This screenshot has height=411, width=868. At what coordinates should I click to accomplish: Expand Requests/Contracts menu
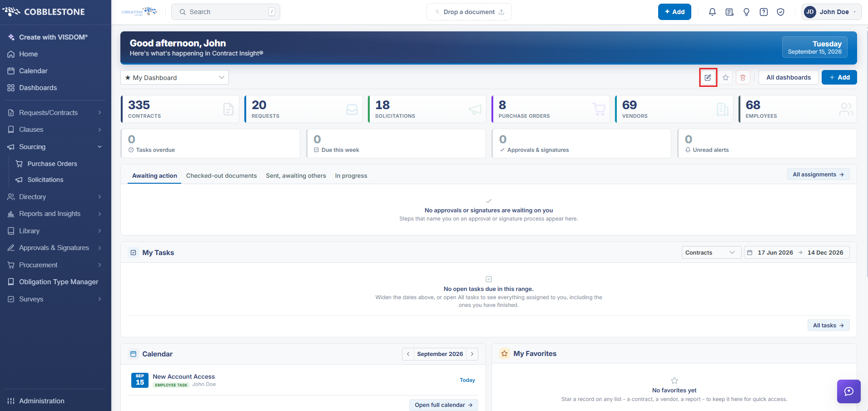pyautogui.click(x=55, y=113)
